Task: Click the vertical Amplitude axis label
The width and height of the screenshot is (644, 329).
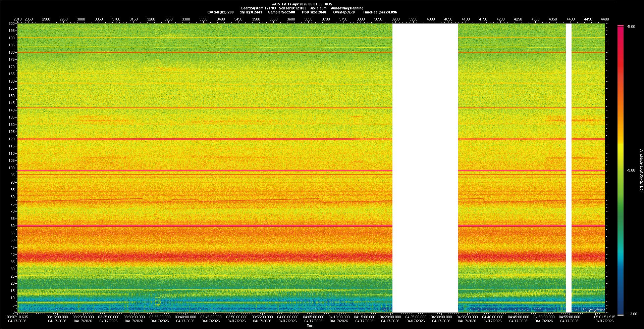Action: click(x=641, y=170)
